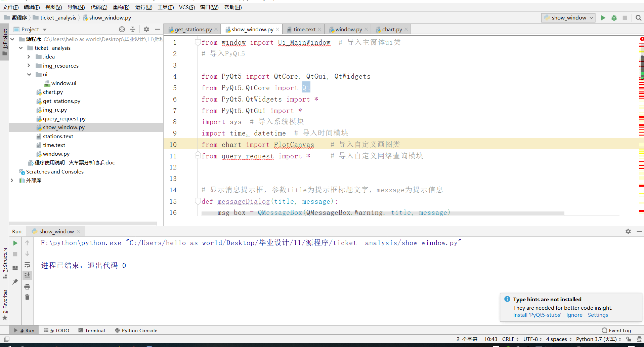Click the stop icon in the top toolbar

pos(625,18)
